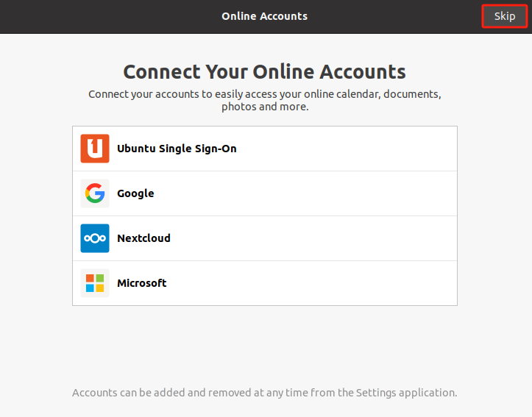Viewport: 532px width, 417px height.
Task: Click the Connect Your Online Accounts heading
Action: [265, 71]
